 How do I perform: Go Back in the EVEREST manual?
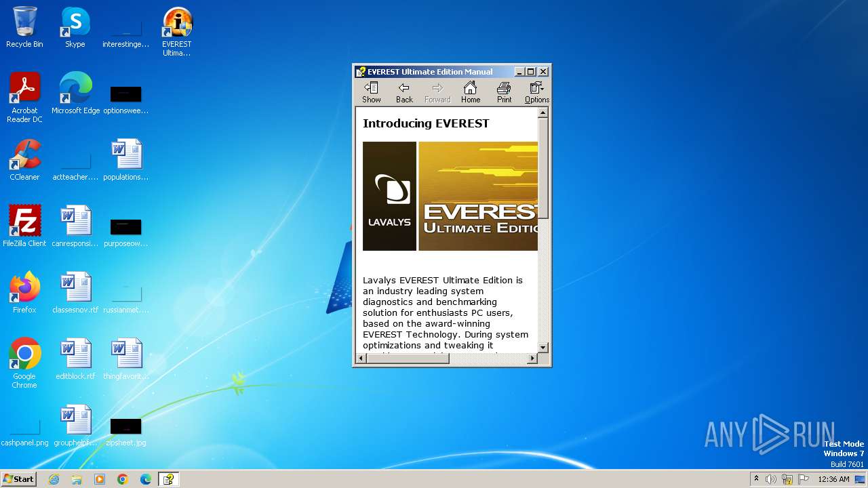[x=404, y=92]
